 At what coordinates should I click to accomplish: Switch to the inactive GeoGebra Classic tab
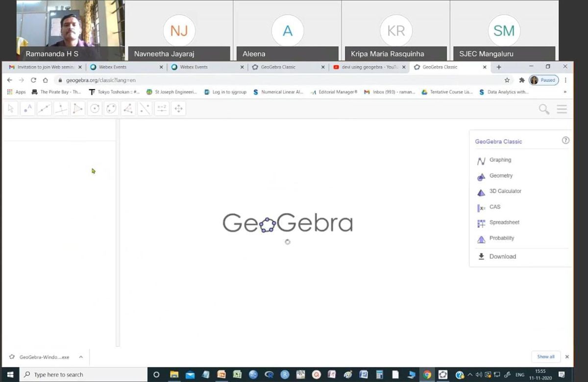pos(288,67)
